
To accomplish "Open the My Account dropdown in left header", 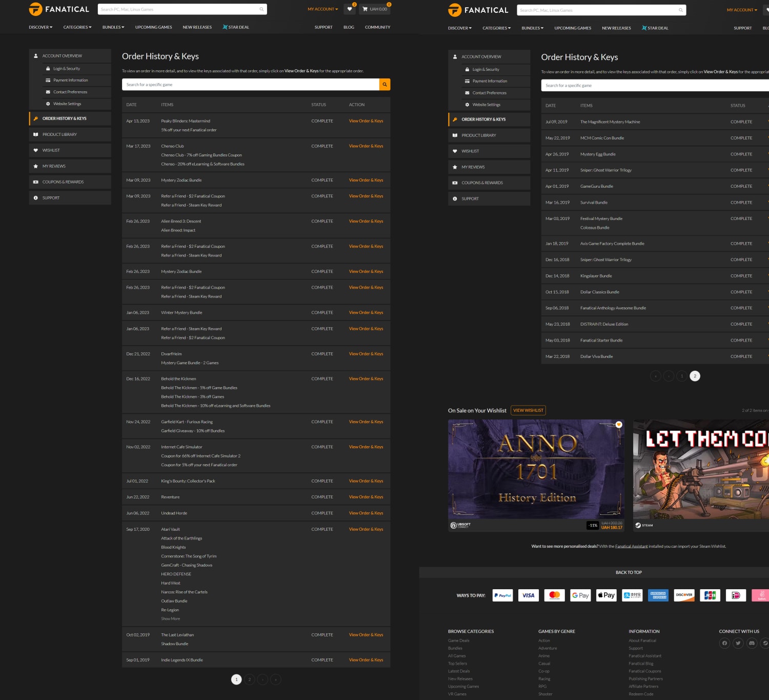I will coord(323,9).
